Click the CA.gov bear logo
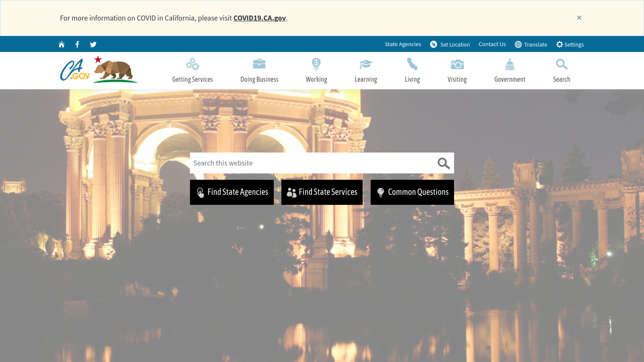 point(99,69)
